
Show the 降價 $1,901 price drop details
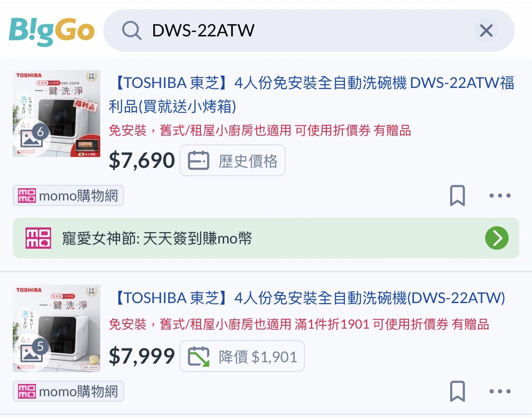click(242, 356)
